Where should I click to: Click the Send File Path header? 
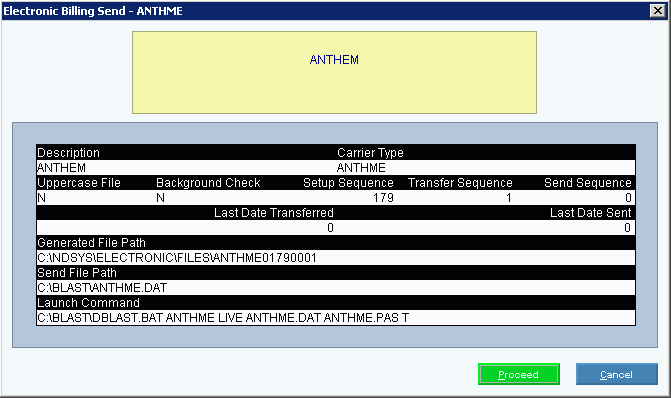pyautogui.click(x=77, y=273)
